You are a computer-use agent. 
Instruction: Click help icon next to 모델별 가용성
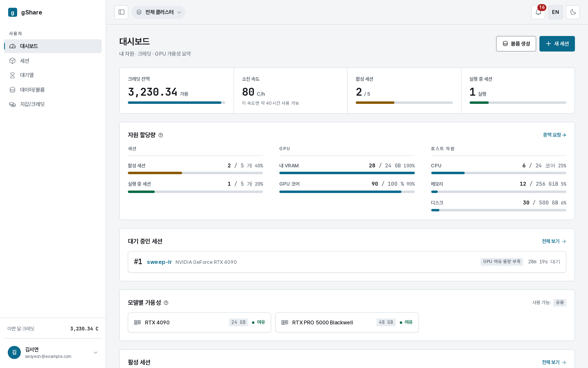[166, 303]
